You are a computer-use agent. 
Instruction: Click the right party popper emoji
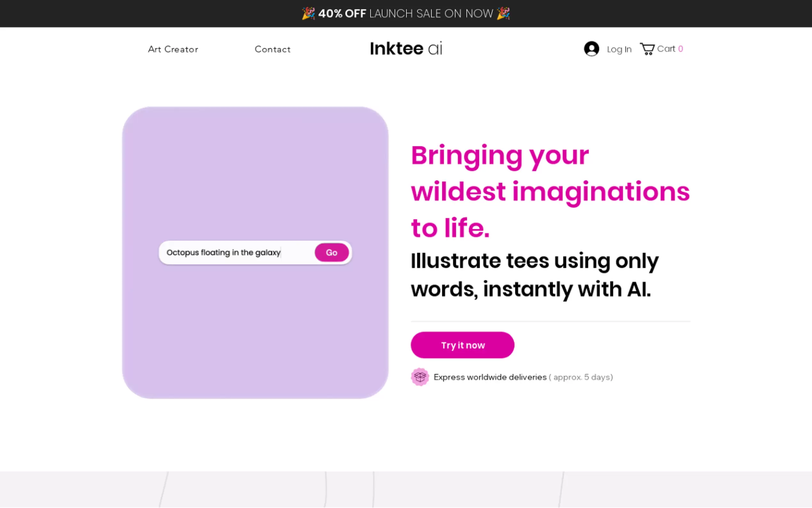pyautogui.click(x=503, y=13)
